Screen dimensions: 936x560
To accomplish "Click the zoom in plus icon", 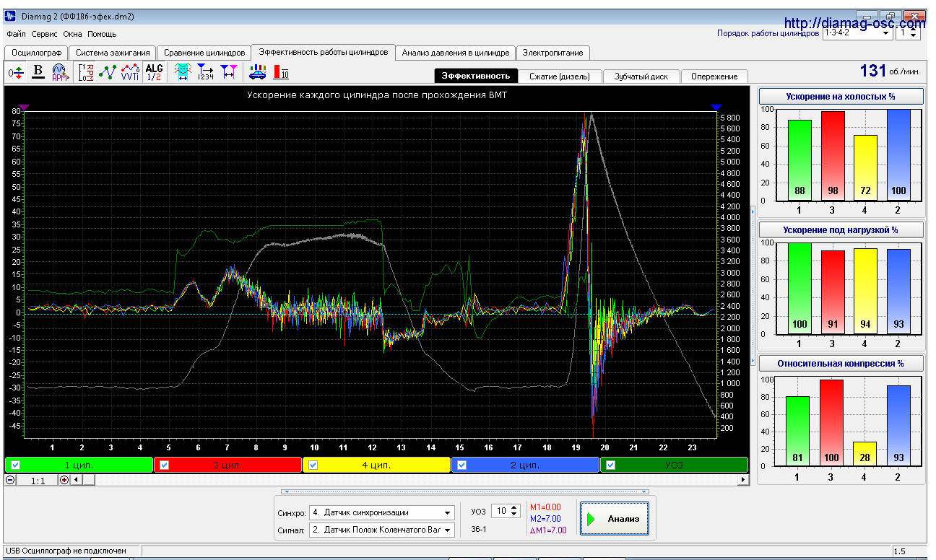I will (x=64, y=480).
